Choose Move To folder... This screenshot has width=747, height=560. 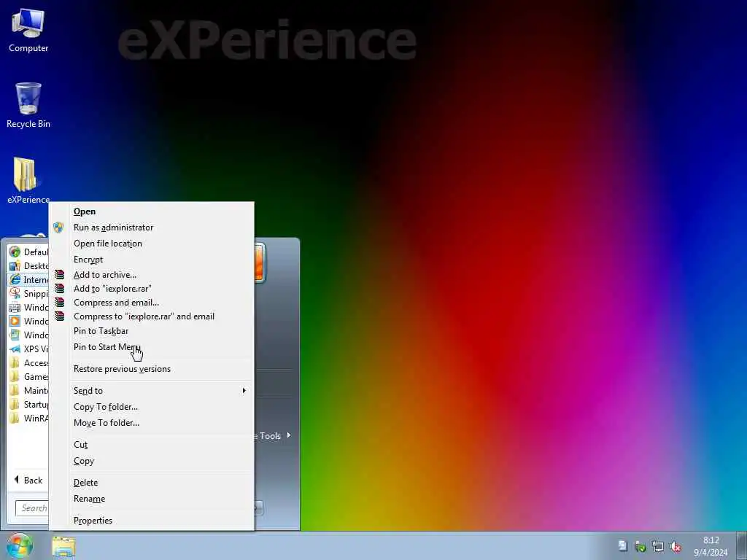[x=107, y=423]
